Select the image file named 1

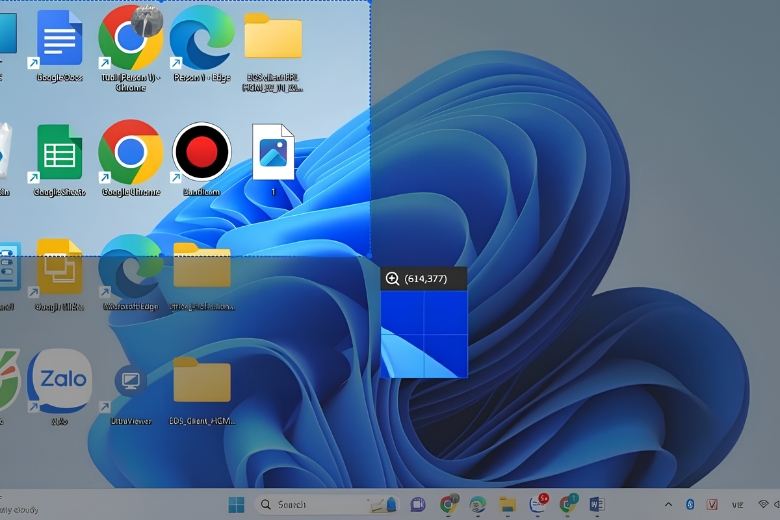(x=273, y=158)
